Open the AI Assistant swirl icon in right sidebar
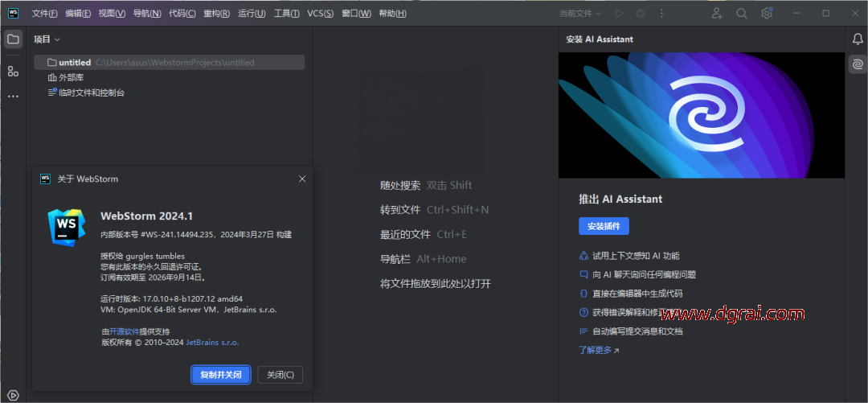Image resolution: width=868 pixels, height=403 pixels. tap(858, 64)
